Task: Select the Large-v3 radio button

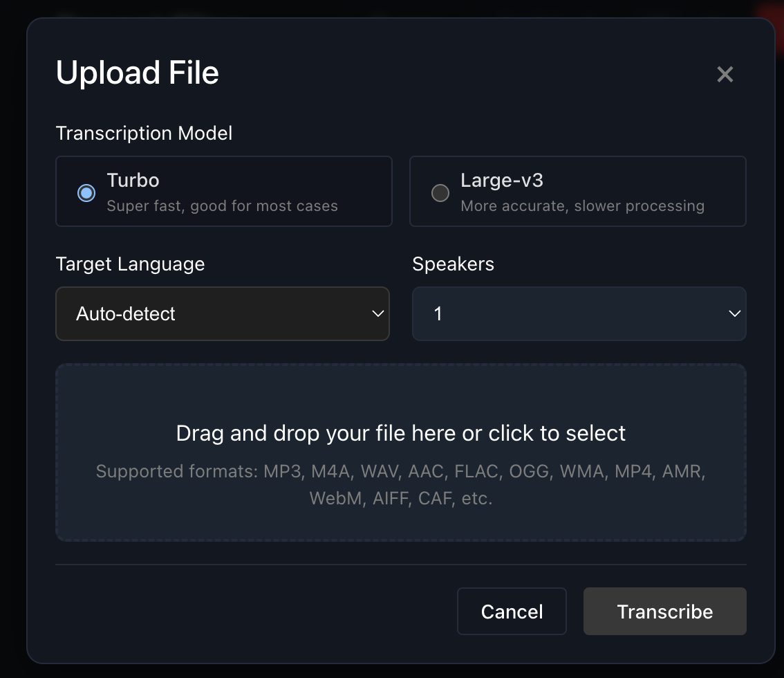Action: pyautogui.click(x=440, y=192)
